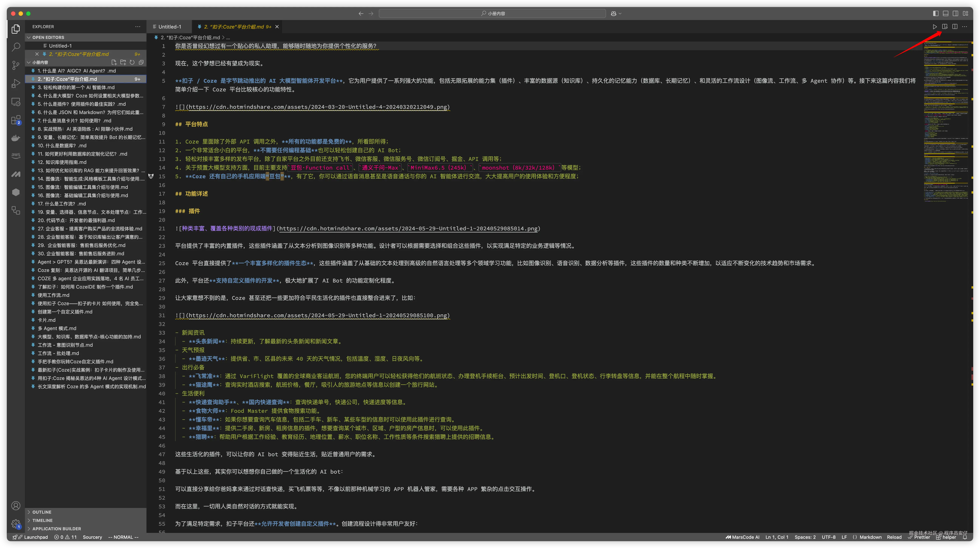This screenshot has width=980, height=548.
Task: Toggle the bottom panel layout button
Action: click(x=945, y=13)
